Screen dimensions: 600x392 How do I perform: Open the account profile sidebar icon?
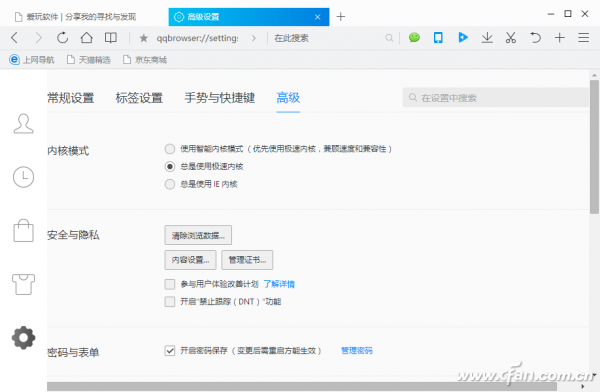click(23, 124)
